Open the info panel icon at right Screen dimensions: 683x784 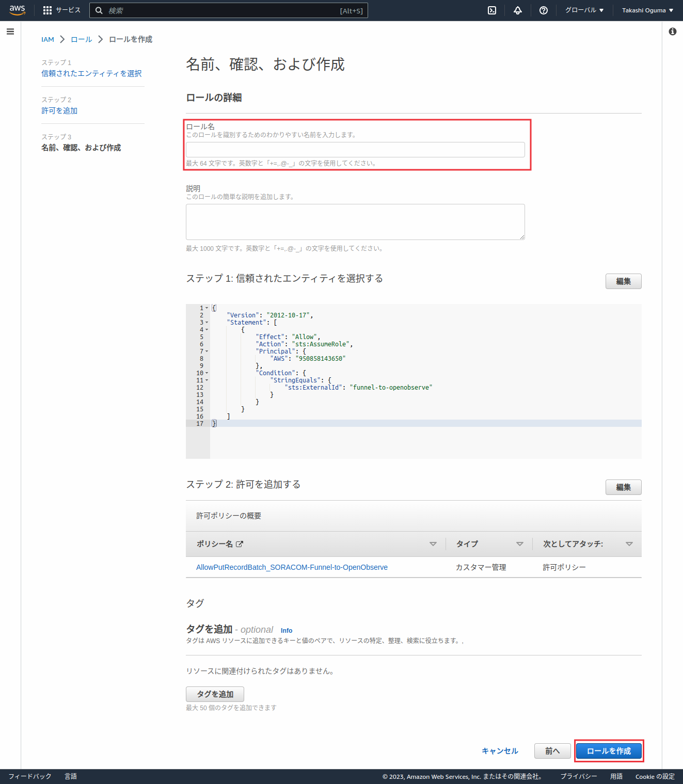click(x=673, y=31)
